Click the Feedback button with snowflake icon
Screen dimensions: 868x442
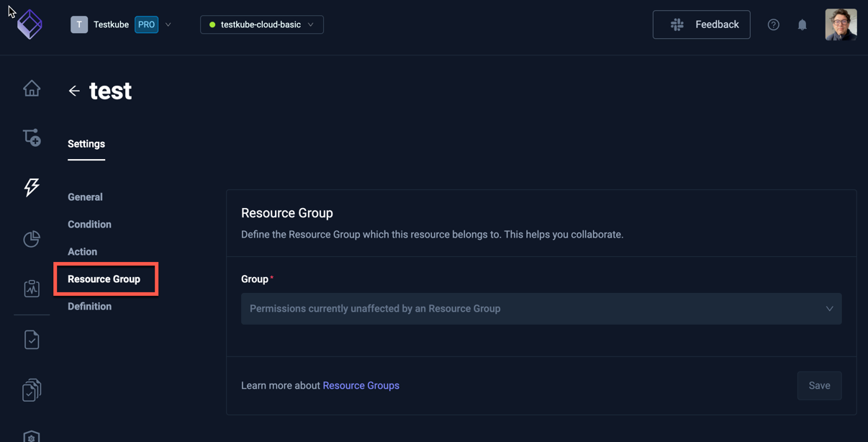pyautogui.click(x=701, y=24)
